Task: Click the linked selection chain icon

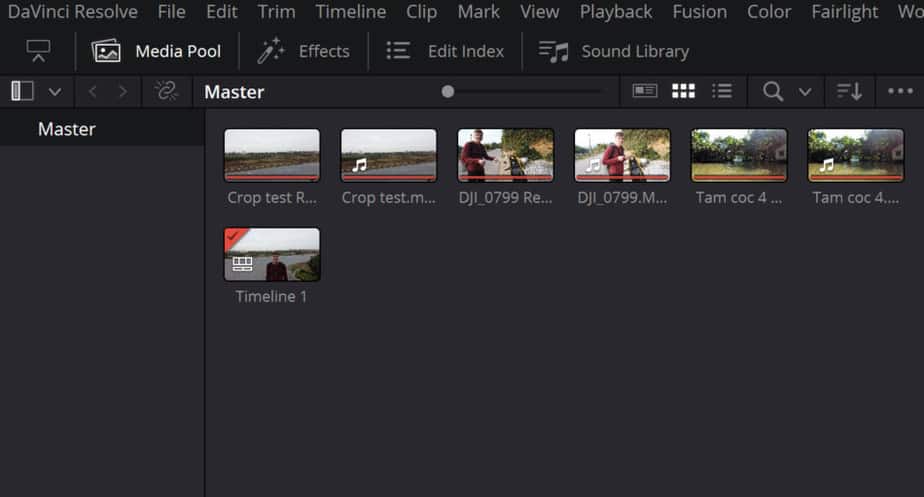Action: click(166, 91)
